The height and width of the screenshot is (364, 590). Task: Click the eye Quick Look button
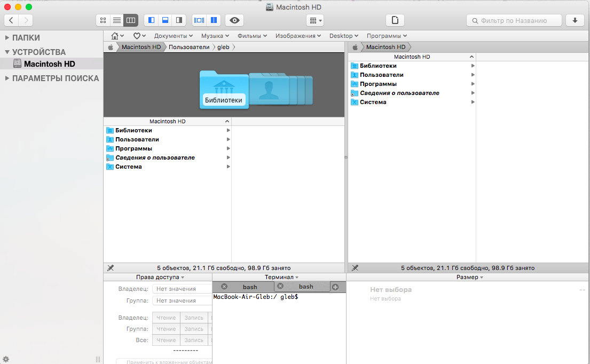(x=234, y=20)
